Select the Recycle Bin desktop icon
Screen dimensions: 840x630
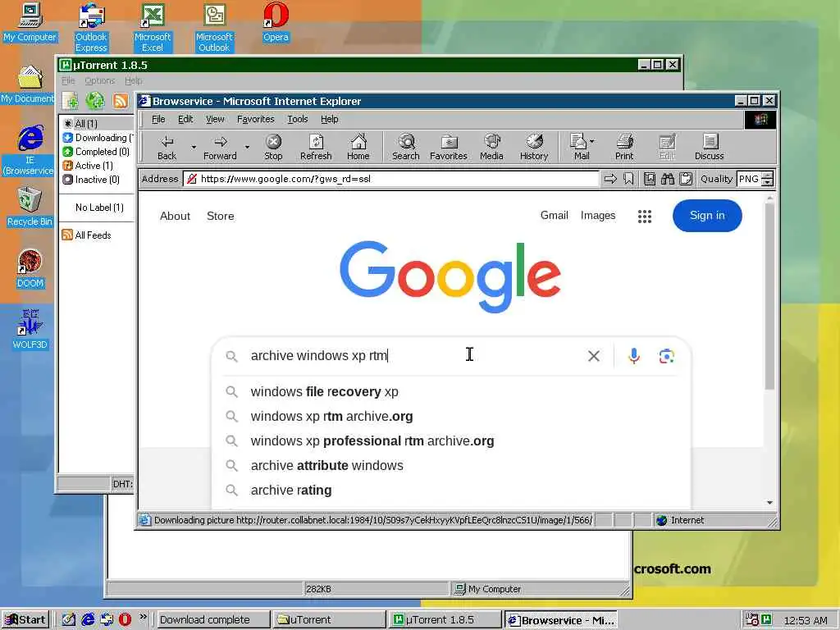tap(30, 207)
